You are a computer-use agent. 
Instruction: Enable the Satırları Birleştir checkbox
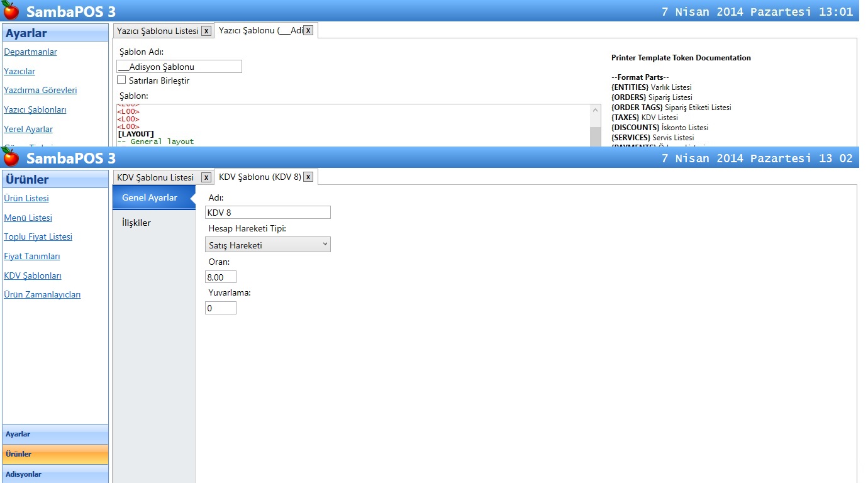coord(121,80)
